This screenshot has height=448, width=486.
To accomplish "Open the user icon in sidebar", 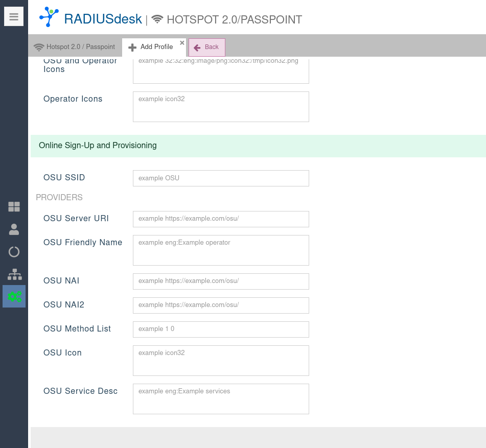I will [14, 229].
